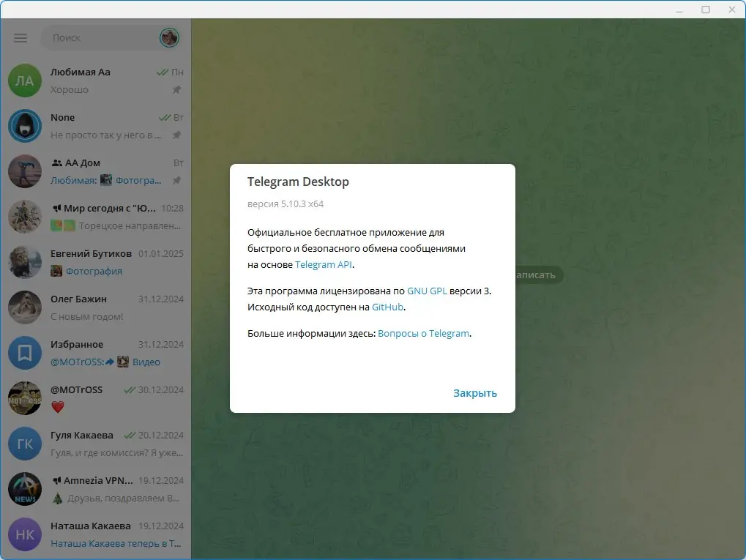The image size is (746, 560).
Task: Click the версия 5.10.3 x64 version text
Action: point(286,204)
